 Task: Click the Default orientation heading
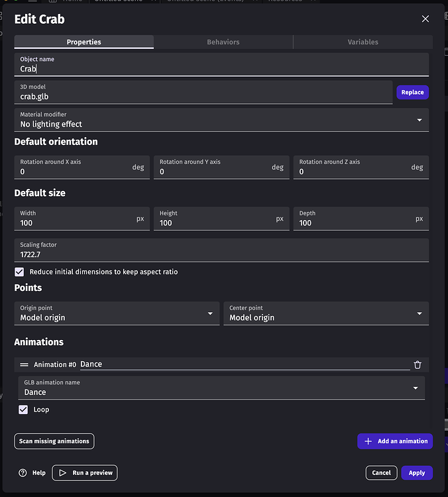click(x=56, y=142)
